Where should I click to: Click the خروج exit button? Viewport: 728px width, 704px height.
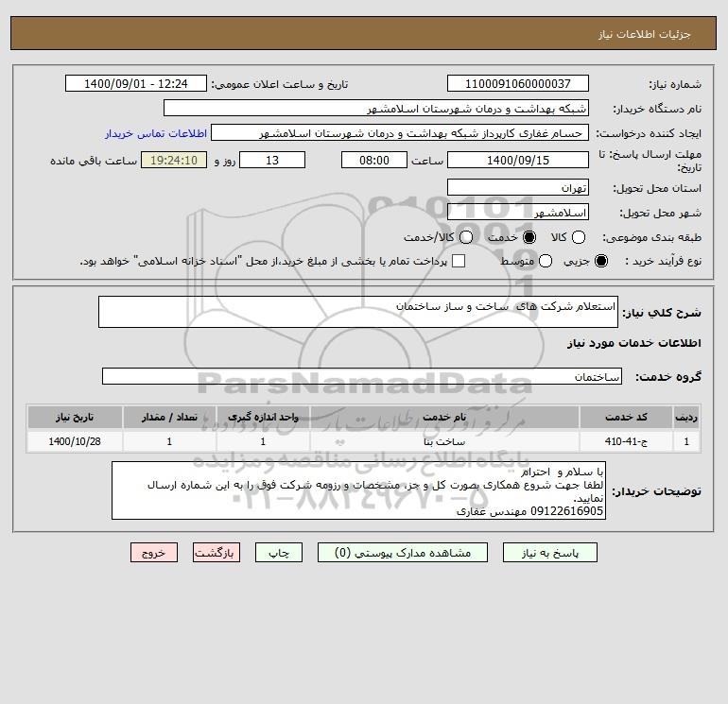[x=154, y=553]
